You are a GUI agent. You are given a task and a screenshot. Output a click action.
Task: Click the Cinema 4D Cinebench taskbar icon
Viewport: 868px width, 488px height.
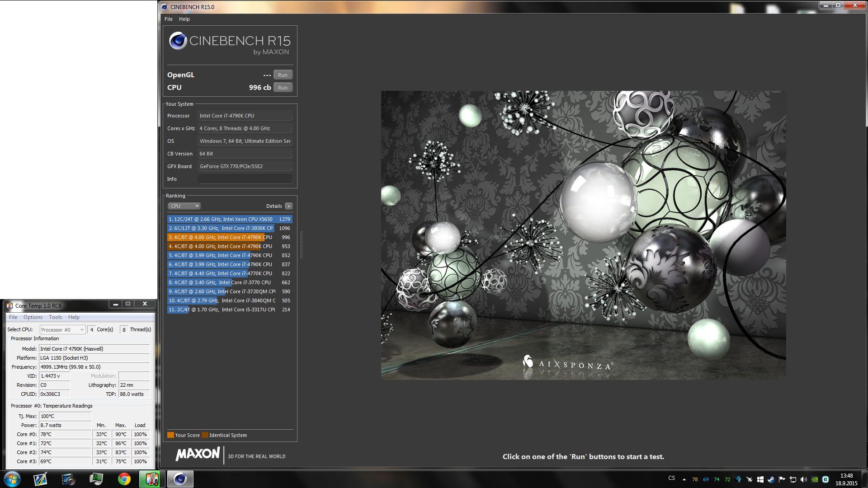(x=180, y=479)
